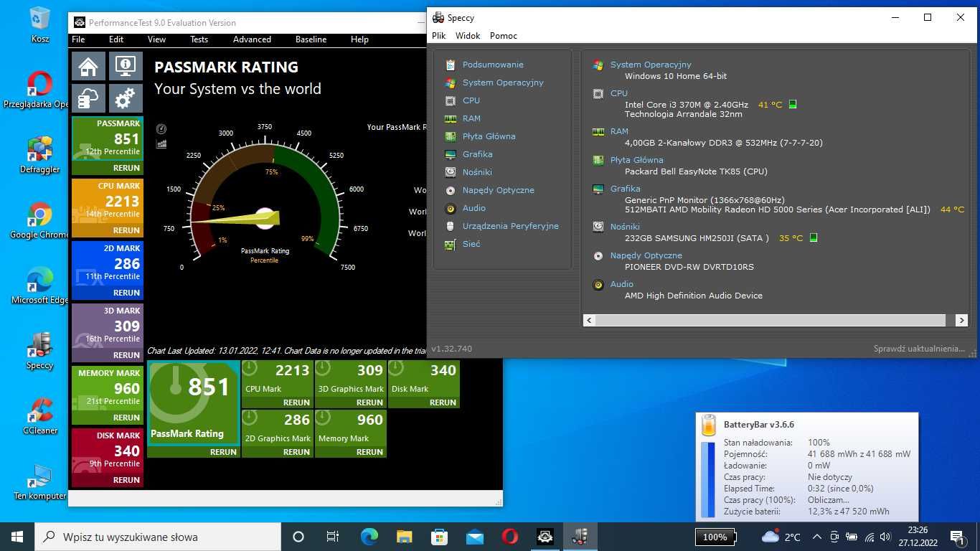The height and width of the screenshot is (551, 980).
Task: Open the PerformanceTest home icon
Action: 88,66
